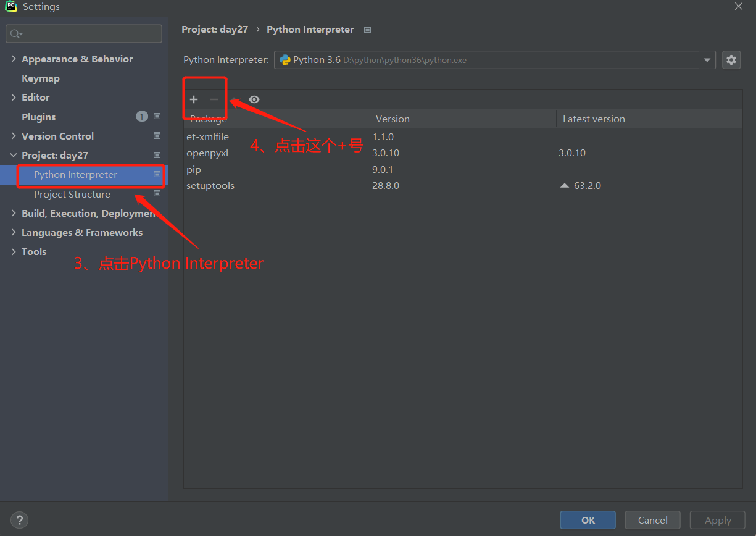Close the Settings dialog
The image size is (756, 536).
739,6
